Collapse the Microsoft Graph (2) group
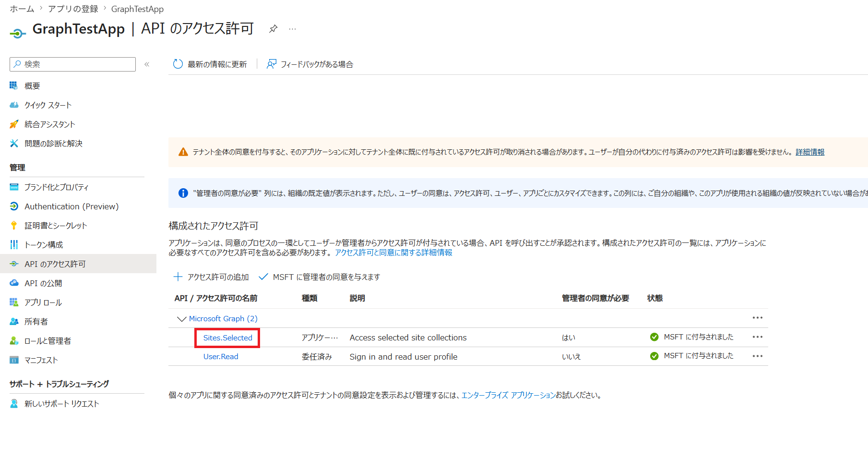868x459 pixels. pos(181,319)
